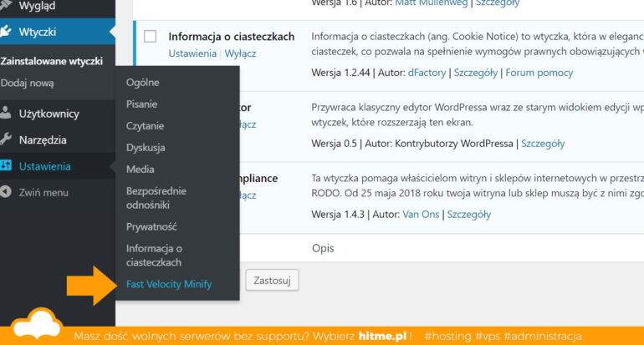This screenshot has width=644, height=345.
Task: Select Zainstalowane wtyczki submenu entry
Action: tap(52, 61)
